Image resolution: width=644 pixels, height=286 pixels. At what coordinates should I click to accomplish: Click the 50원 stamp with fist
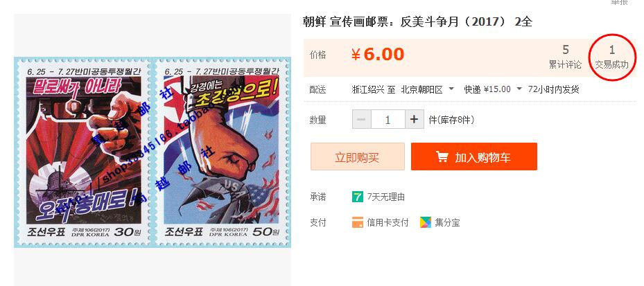pyautogui.click(x=222, y=152)
